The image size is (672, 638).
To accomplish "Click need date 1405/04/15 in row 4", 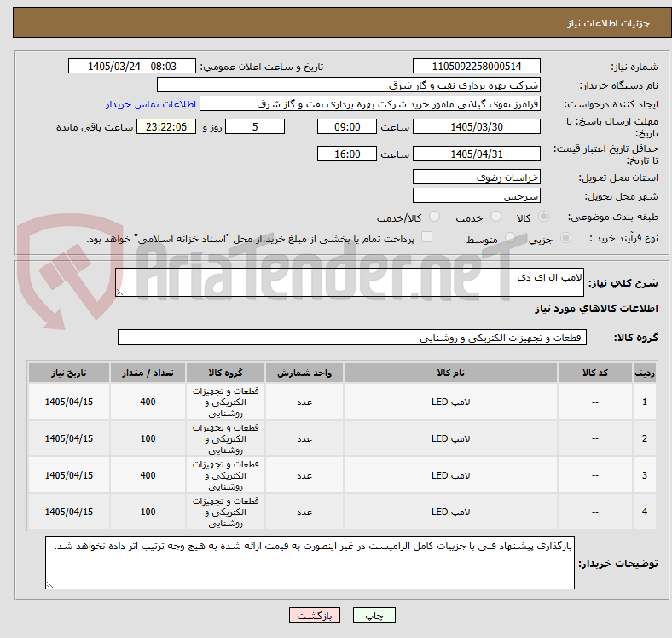I will click(x=69, y=512).
